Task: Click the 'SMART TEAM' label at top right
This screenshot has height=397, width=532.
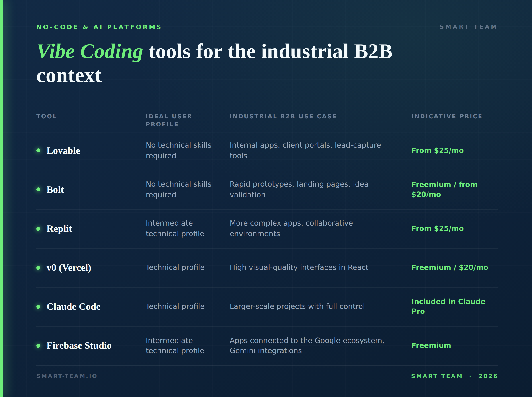Action: [x=468, y=27]
